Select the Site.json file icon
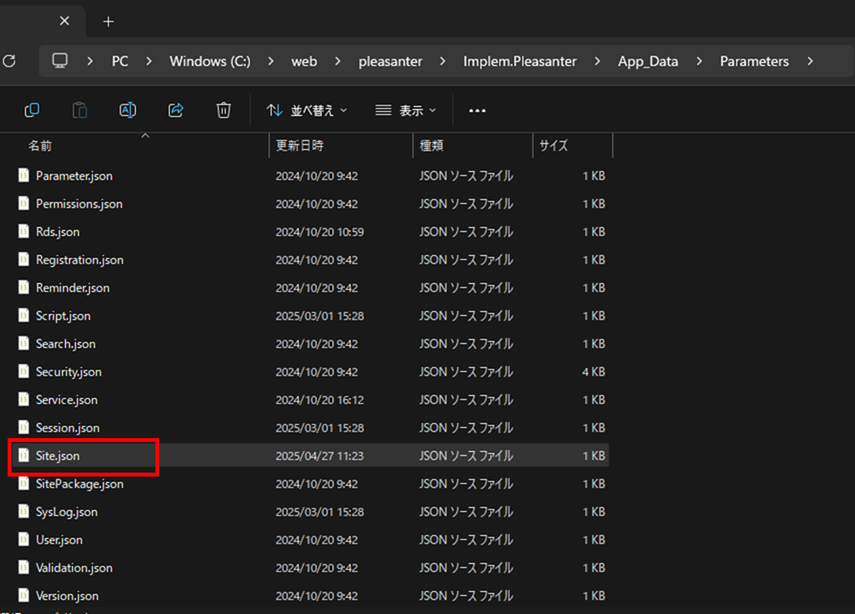Image resolution: width=855 pixels, height=614 pixels. coord(23,455)
